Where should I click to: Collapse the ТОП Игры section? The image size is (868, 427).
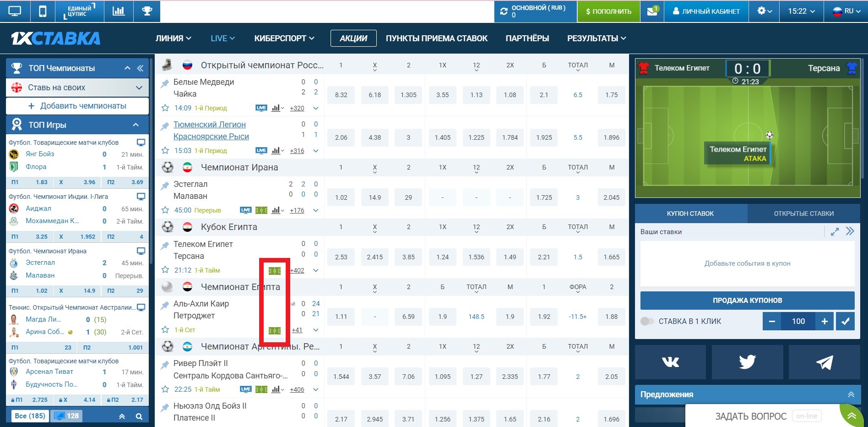tap(136, 125)
